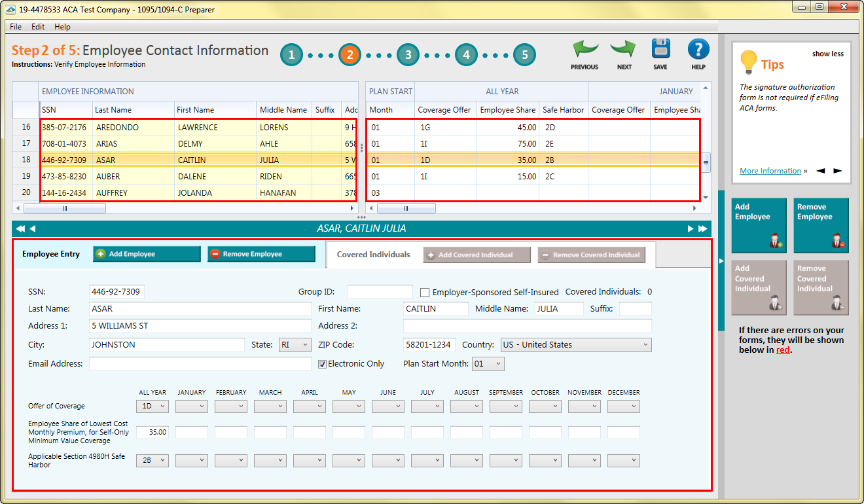Viewport: 864px width, 504px height.
Task: Open the Plan Start Month dropdown
Action: click(488, 364)
